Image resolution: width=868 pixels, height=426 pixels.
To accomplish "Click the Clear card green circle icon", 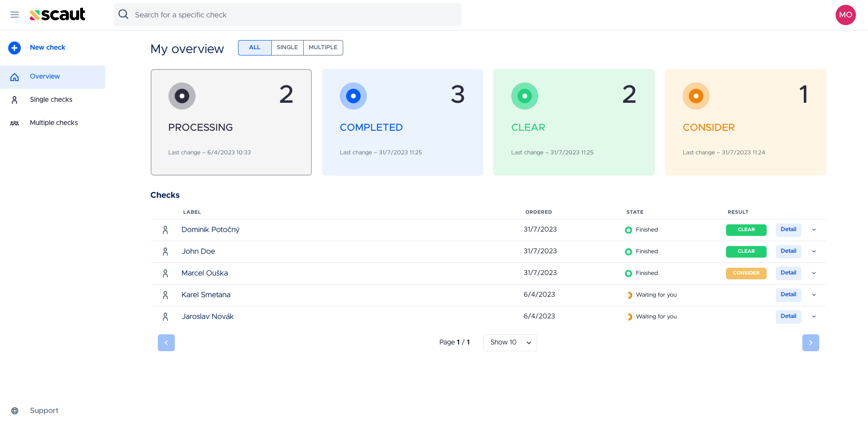I will pyautogui.click(x=525, y=96).
